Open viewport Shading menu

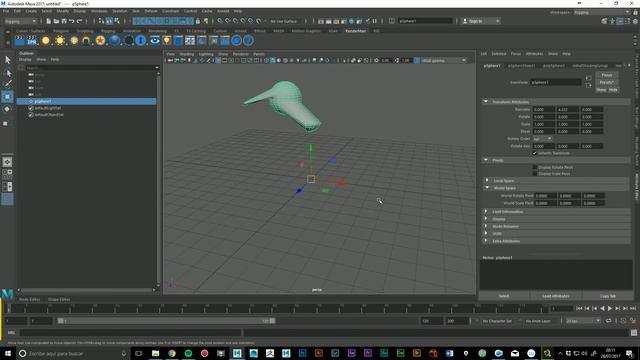click(x=187, y=54)
